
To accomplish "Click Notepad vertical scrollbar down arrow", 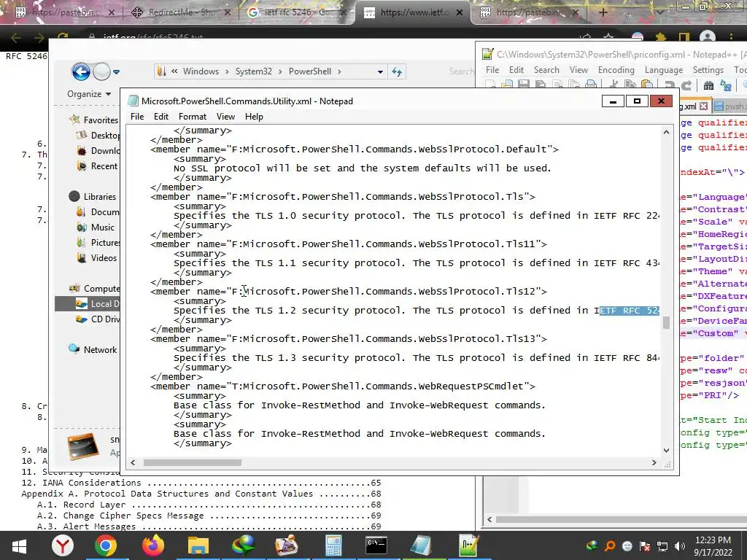I will (x=666, y=450).
